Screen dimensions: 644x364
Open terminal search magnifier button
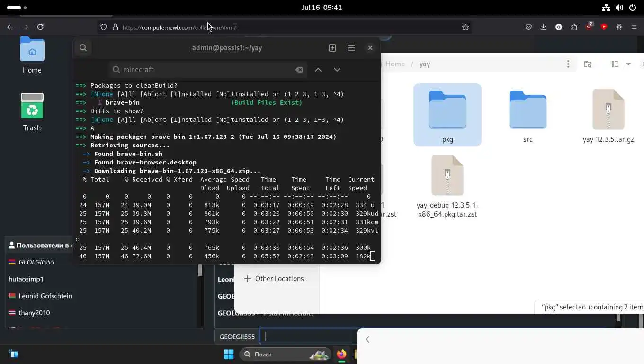point(83,47)
